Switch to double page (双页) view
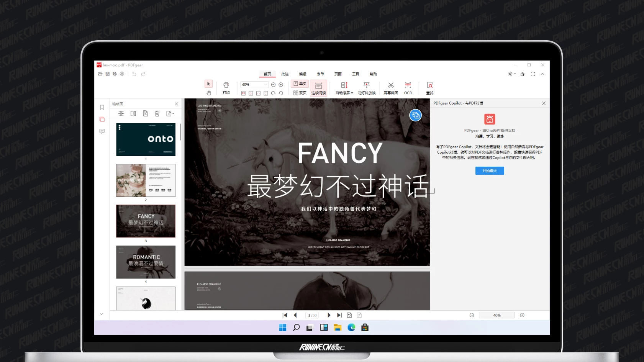The height and width of the screenshot is (362, 644). [300, 93]
